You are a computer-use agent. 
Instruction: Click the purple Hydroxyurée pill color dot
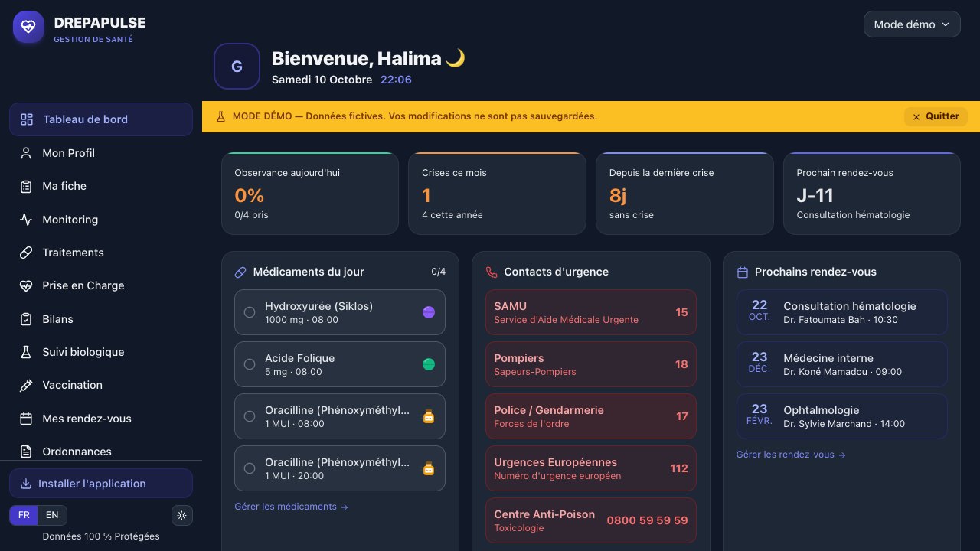point(429,312)
